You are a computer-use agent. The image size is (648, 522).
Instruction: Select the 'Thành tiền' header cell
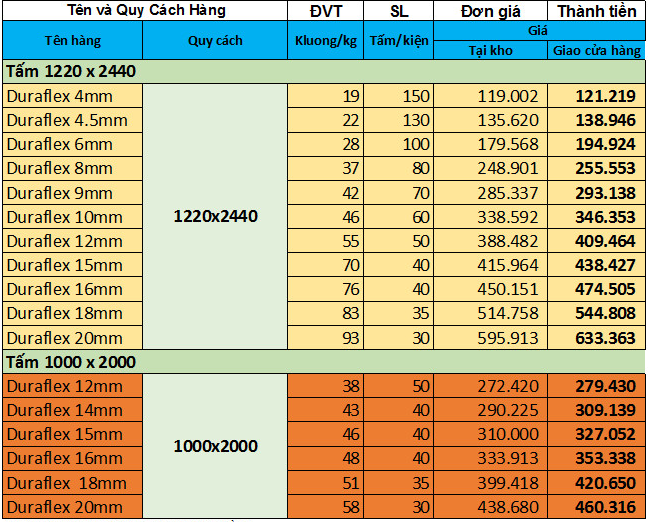pyautogui.click(x=596, y=10)
